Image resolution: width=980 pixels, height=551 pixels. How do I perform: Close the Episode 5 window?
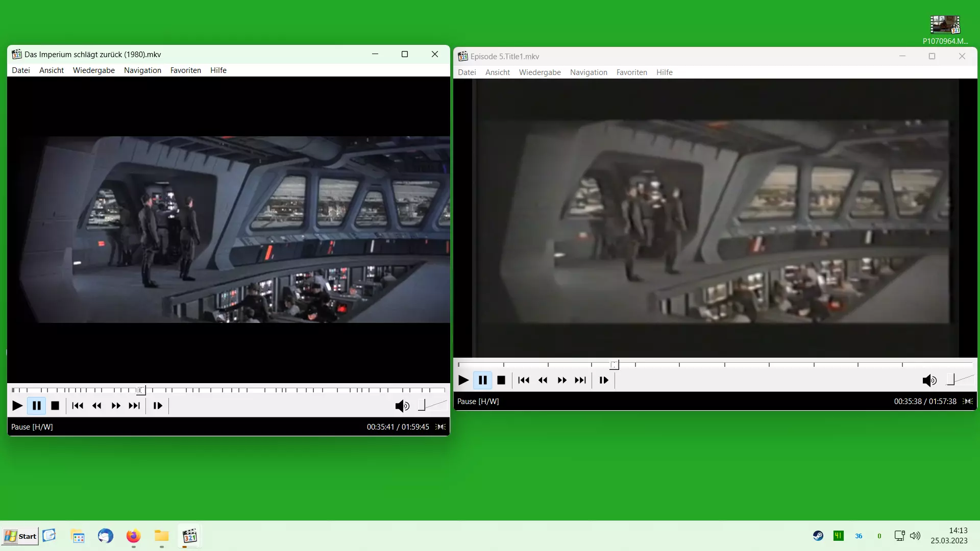tap(962, 56)
